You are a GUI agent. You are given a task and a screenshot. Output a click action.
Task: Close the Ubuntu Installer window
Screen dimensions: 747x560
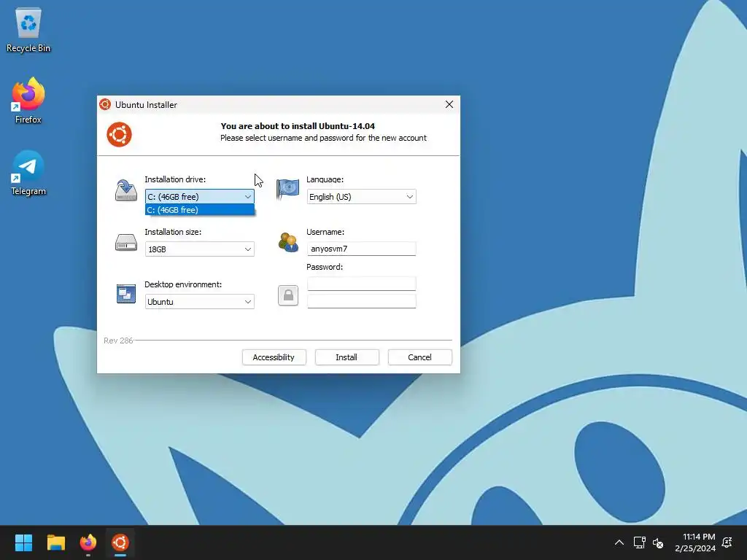pos(449,104)
